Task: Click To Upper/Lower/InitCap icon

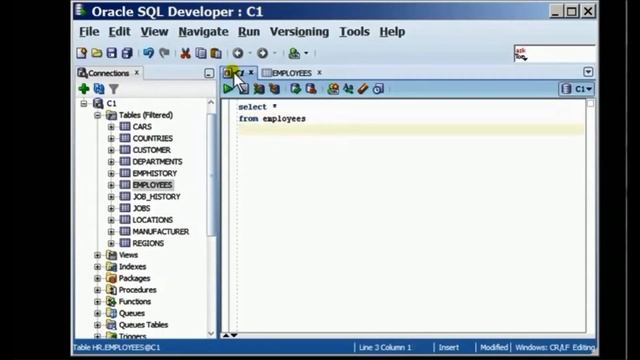Action: tap(348, 89)
